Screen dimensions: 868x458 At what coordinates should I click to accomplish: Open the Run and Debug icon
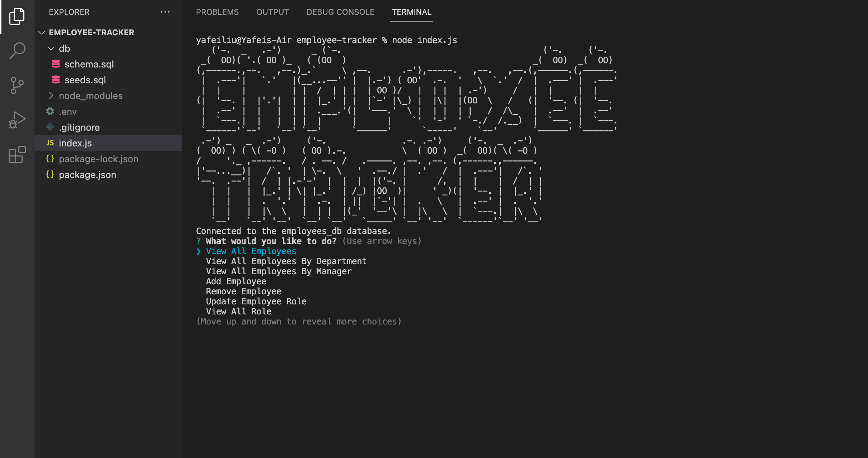click(17, 120)
